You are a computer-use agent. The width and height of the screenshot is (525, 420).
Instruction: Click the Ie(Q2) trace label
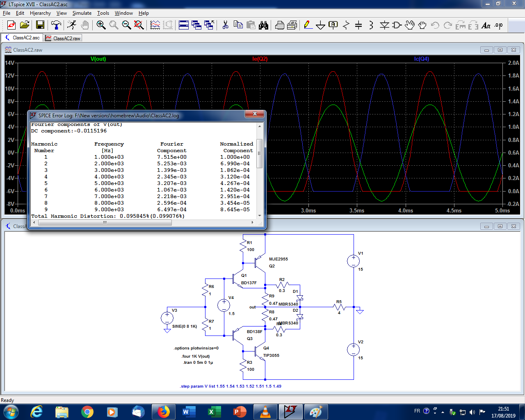point(260,59)
